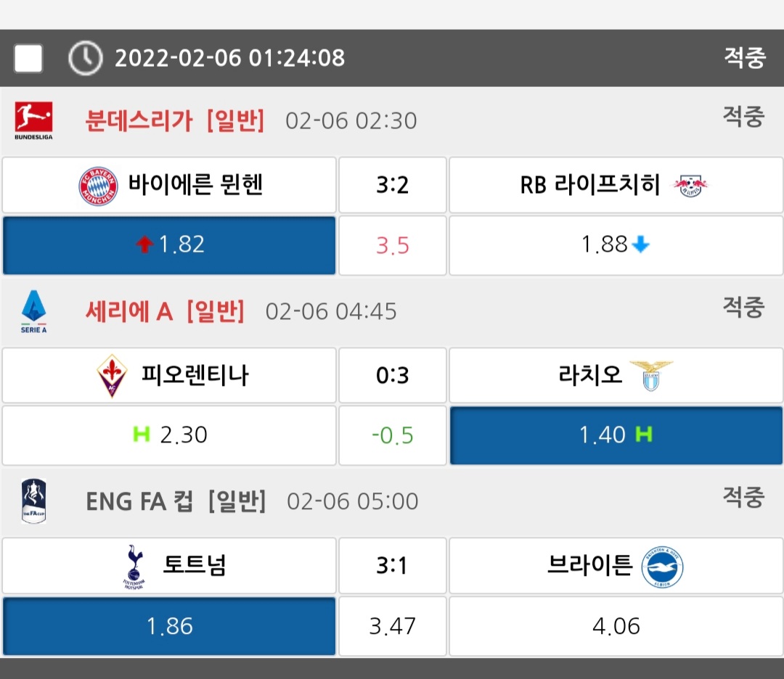
Task: Click the Tottenham club crest
Action: click(x=135, y=566)
